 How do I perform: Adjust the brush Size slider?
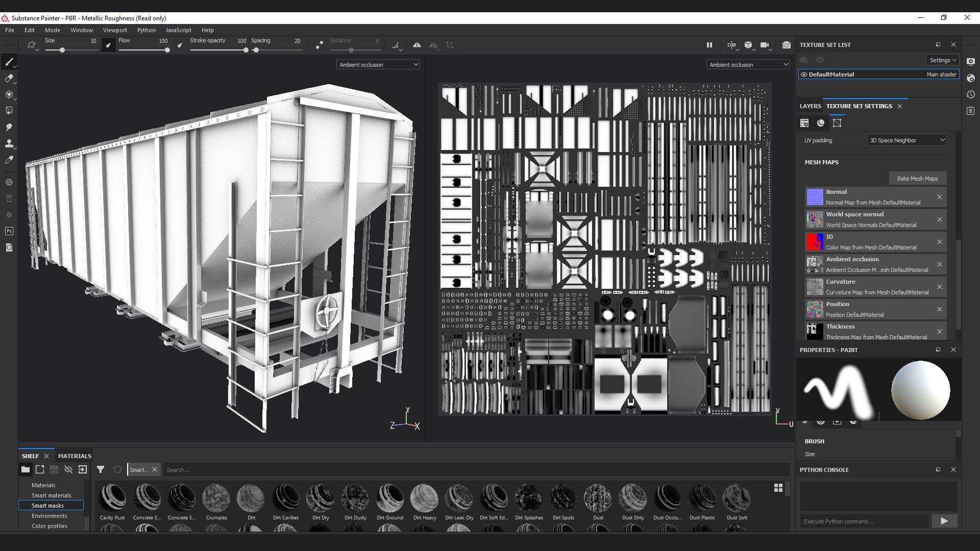point(62,50)
